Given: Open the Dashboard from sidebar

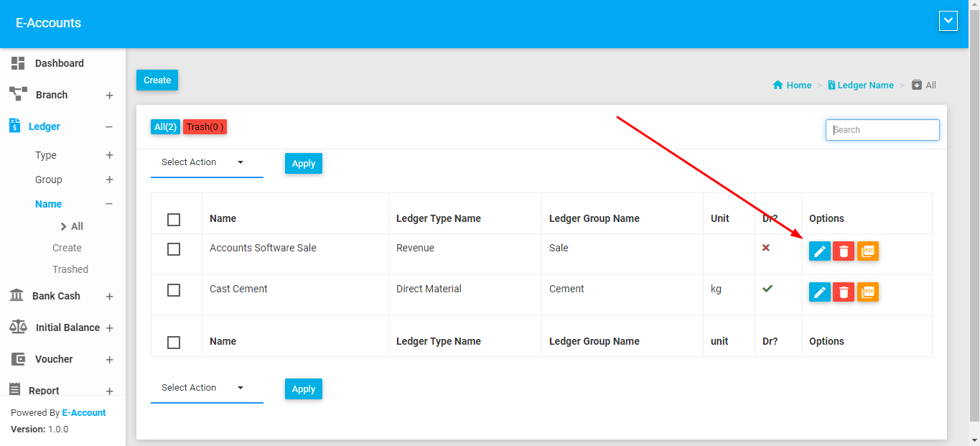Looking at the screenshot, I should pos(59,63).
